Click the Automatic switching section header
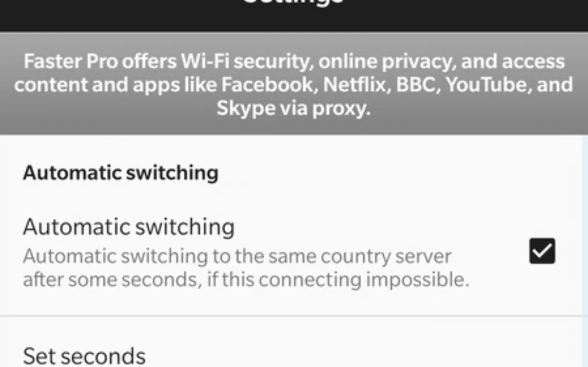588x367 pixels. 121,173
